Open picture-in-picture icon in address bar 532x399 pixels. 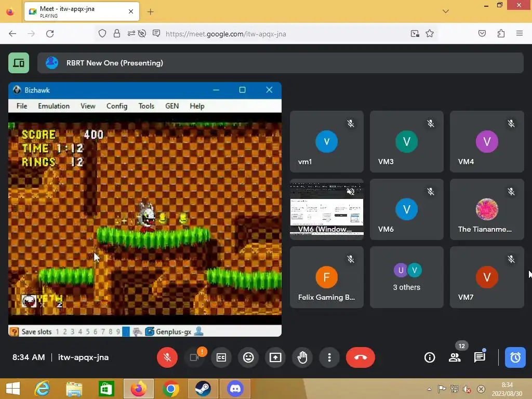click(x=415, y=33)
